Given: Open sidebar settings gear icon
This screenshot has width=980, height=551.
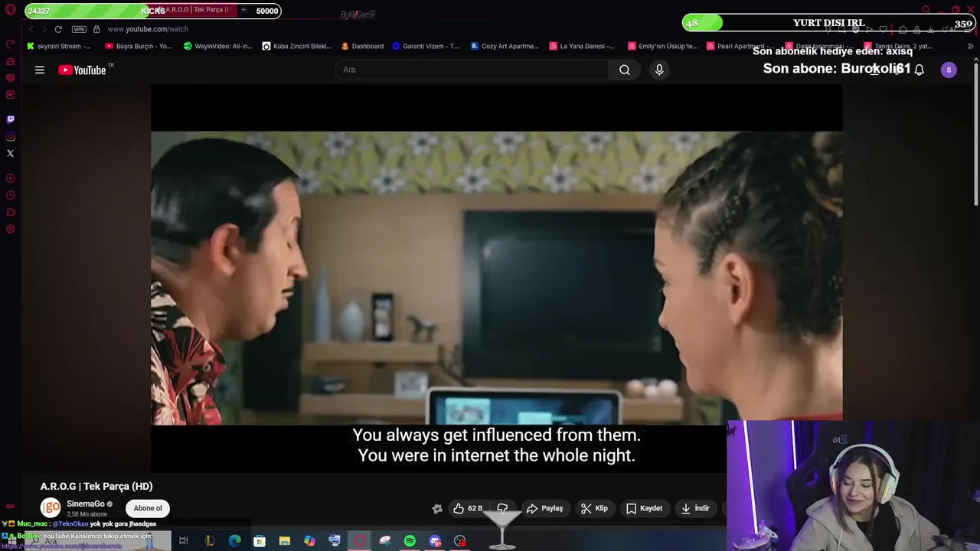Looking at the screenshot, I should tap(10, 229).
